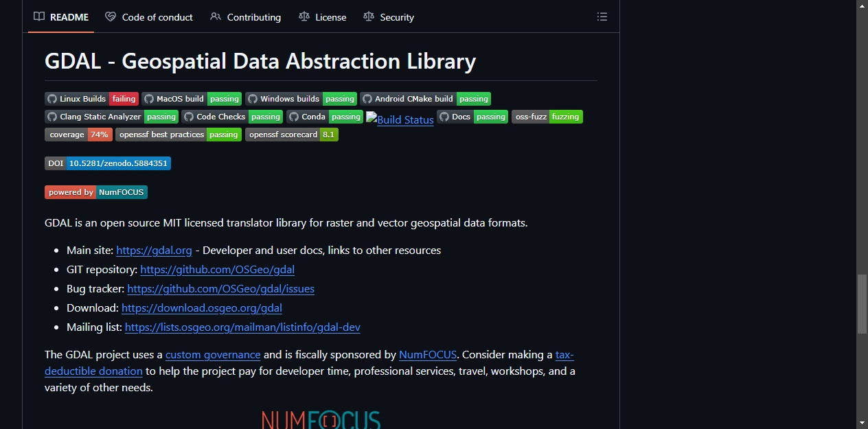Open the README outline list icon

click(x=602, y=17)
